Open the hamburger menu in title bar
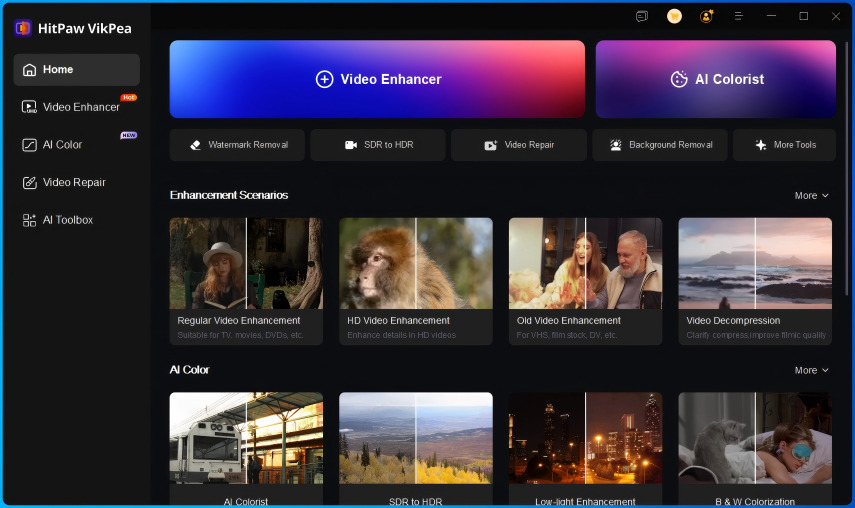 (738, 16)
